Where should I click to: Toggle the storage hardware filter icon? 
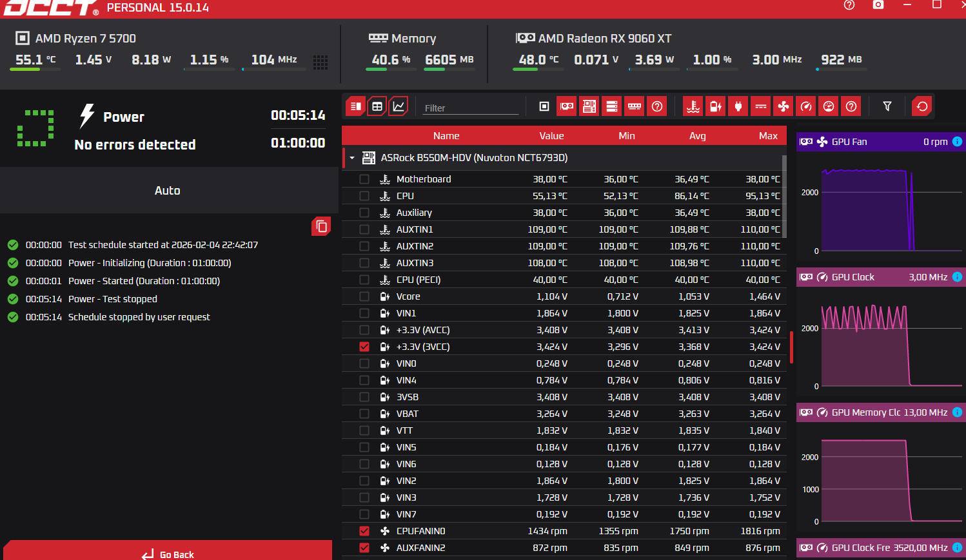612,106
